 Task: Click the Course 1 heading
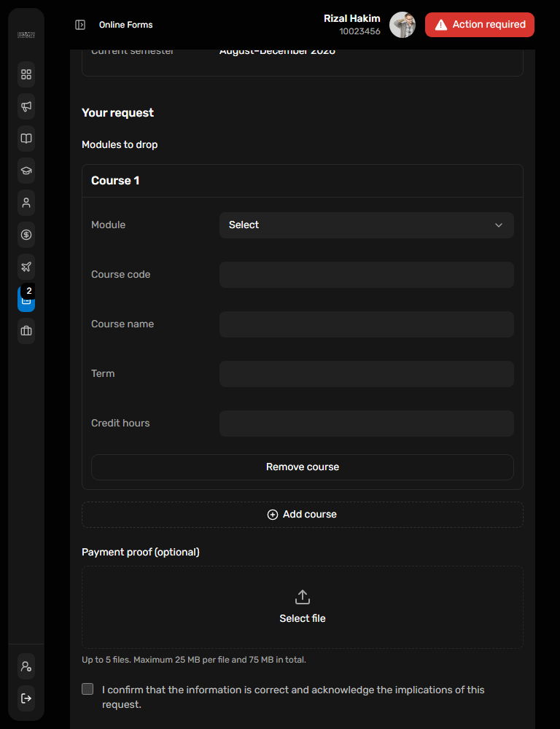(115, 180)
